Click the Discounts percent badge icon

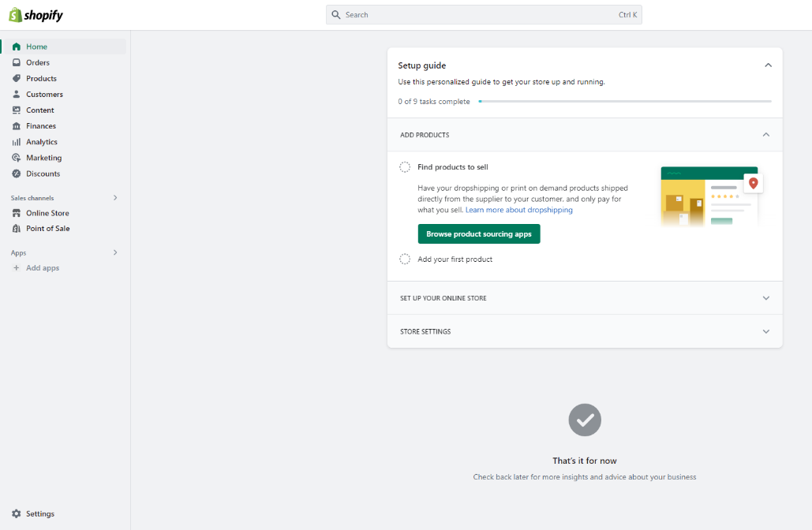click(17, 174)
